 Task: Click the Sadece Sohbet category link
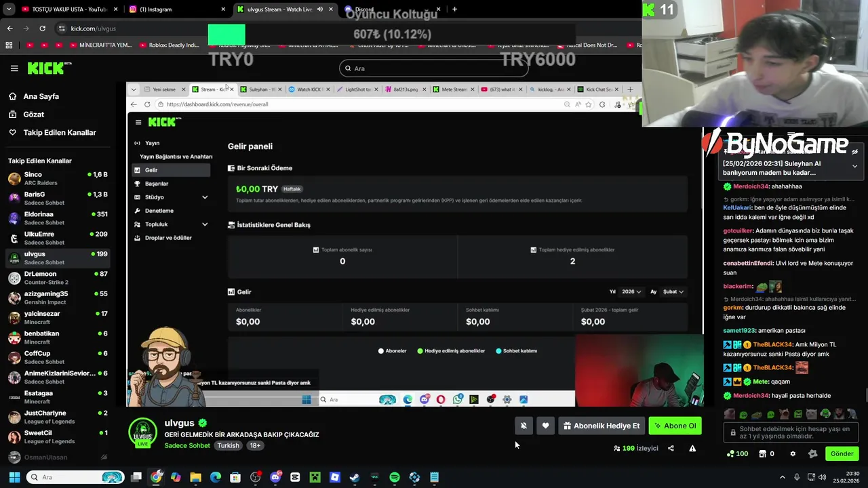tap(187, 445)
